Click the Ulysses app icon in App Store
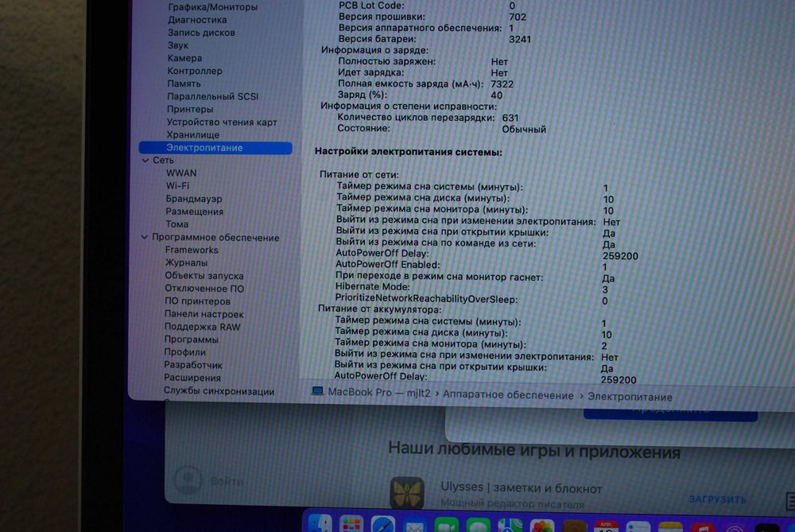Image resolution: width=795 pixels, height=532 pixels. [x=407, y=493]
